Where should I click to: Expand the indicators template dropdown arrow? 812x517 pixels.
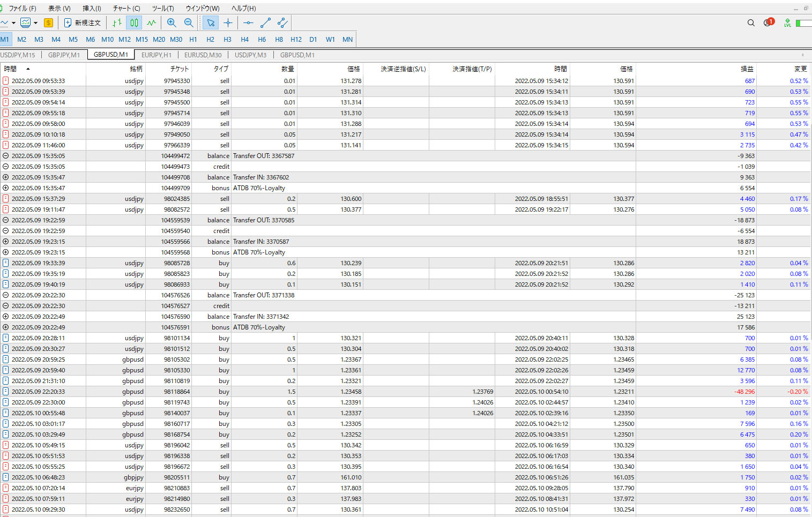35,23
